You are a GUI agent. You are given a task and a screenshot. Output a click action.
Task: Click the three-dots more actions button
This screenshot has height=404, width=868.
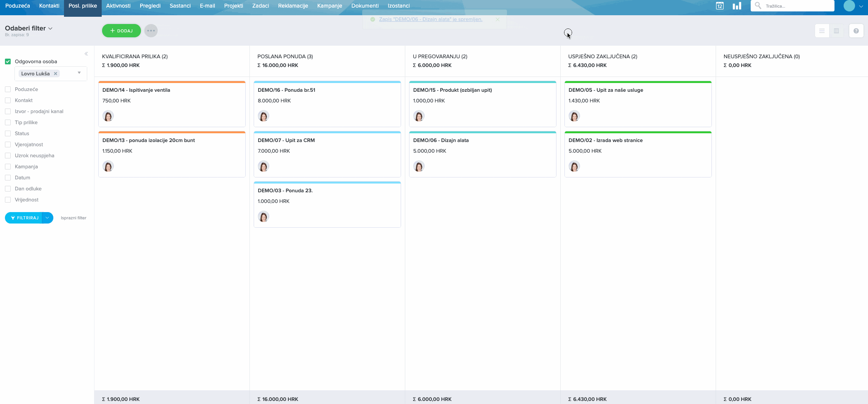tap(151, 31)
